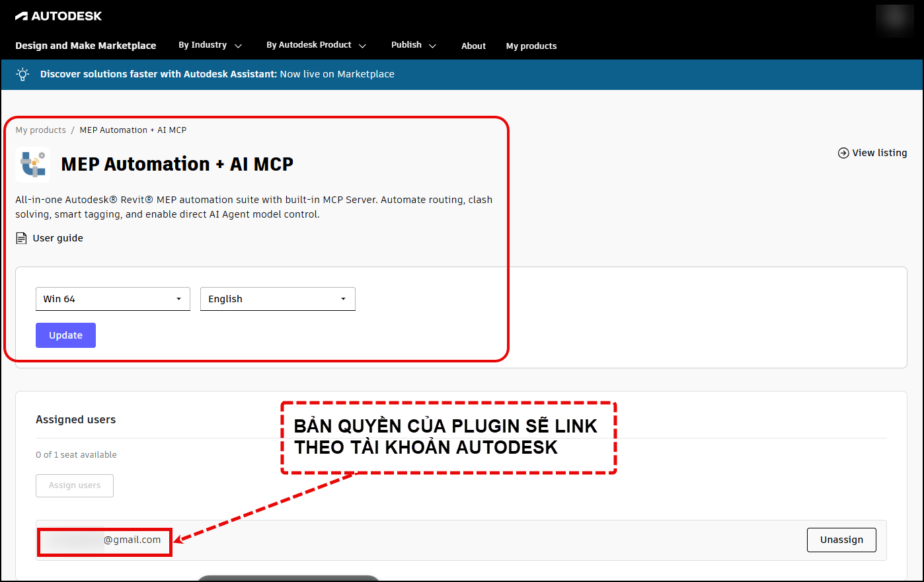Expand the Publish menu

click(x=414, y=45)
